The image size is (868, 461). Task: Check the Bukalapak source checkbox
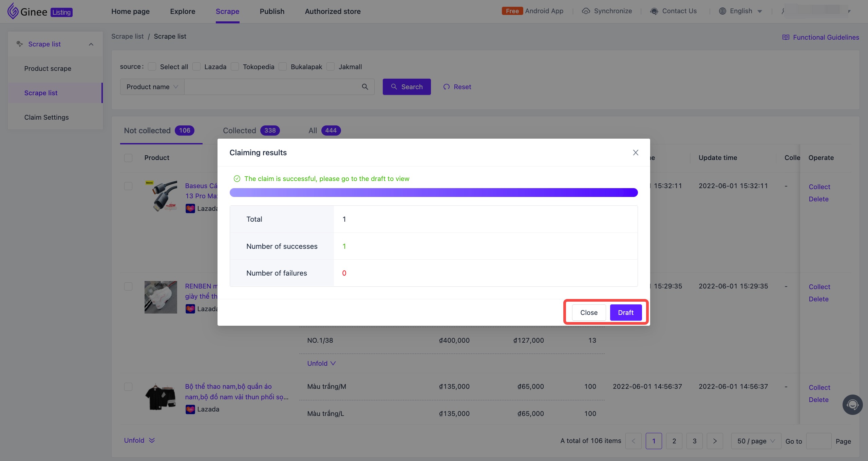(283, 66)
